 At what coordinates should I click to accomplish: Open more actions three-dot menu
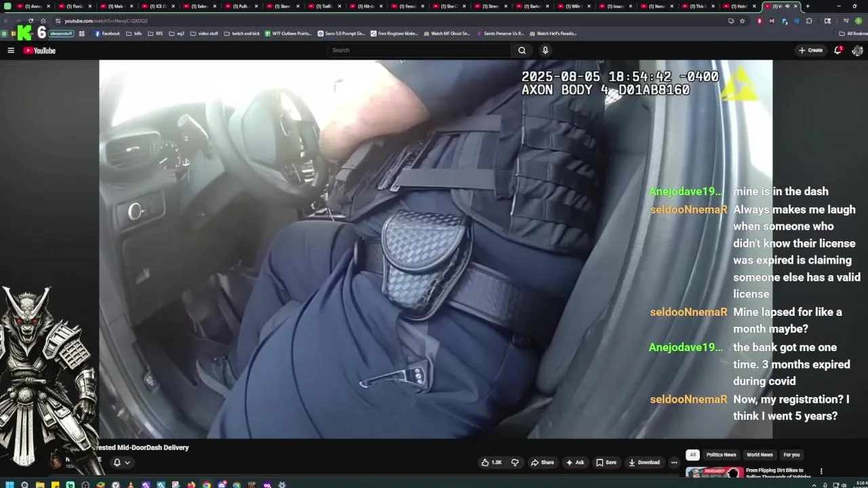[x=674, y=462]
